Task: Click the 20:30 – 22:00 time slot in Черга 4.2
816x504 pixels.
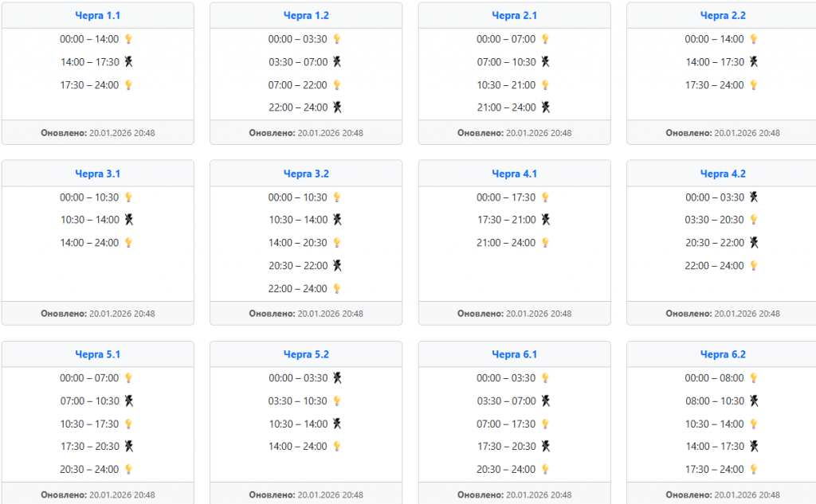Action: coord(714,243)
